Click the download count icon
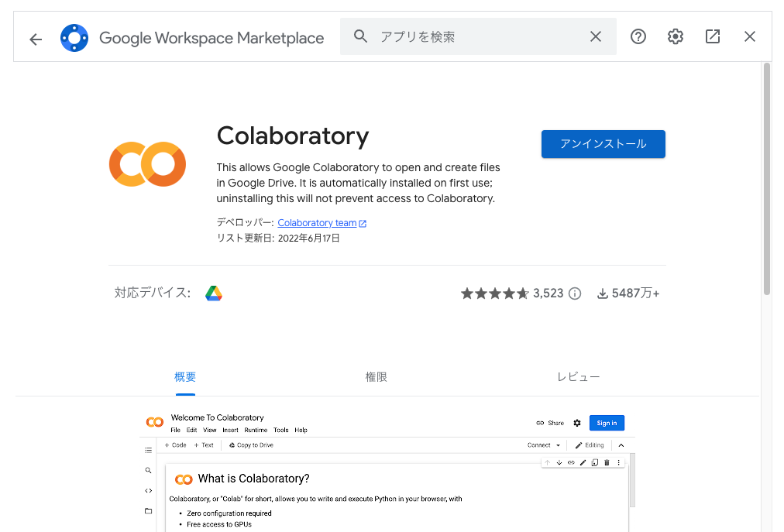 603,293
